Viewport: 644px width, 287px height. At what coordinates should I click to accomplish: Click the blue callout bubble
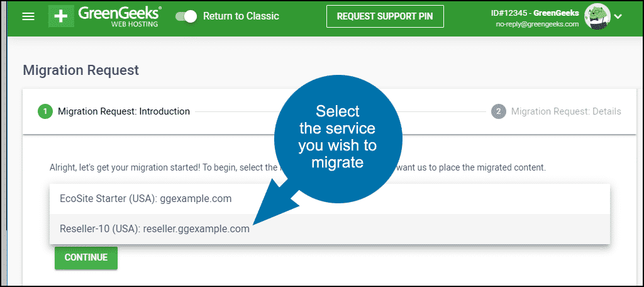337,138
